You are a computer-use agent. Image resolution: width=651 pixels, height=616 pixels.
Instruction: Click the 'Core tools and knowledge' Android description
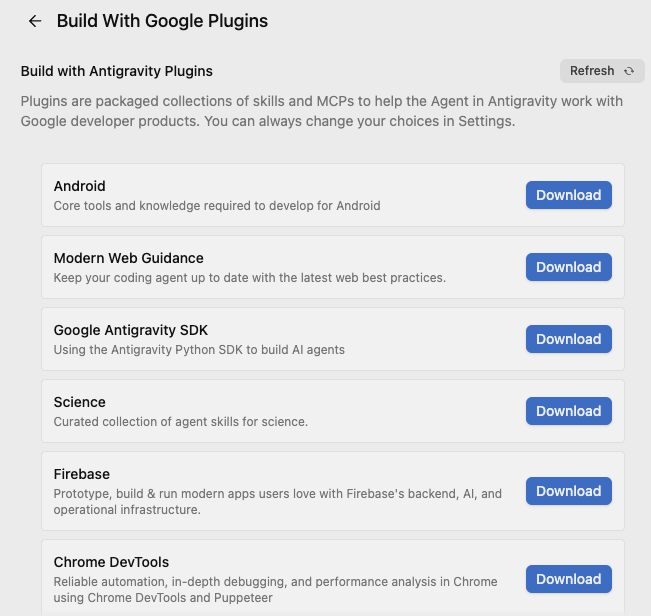pos(217,206)
